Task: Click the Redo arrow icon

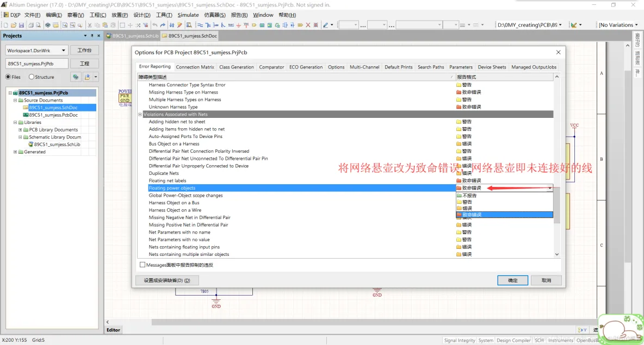Action: pyautogui.click(x=163, y=25)
